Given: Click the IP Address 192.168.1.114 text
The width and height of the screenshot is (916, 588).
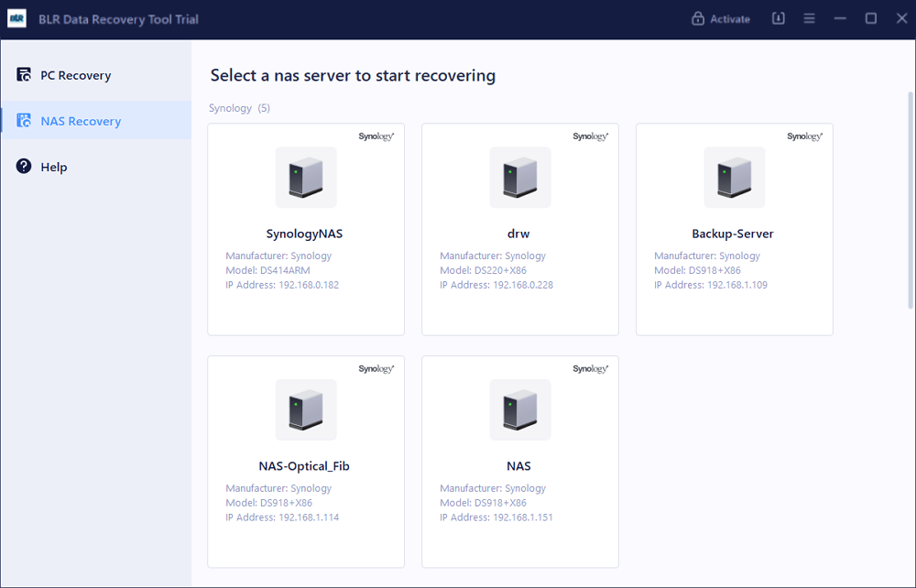Looking at the screenshot, I should (x=282, y=517).
